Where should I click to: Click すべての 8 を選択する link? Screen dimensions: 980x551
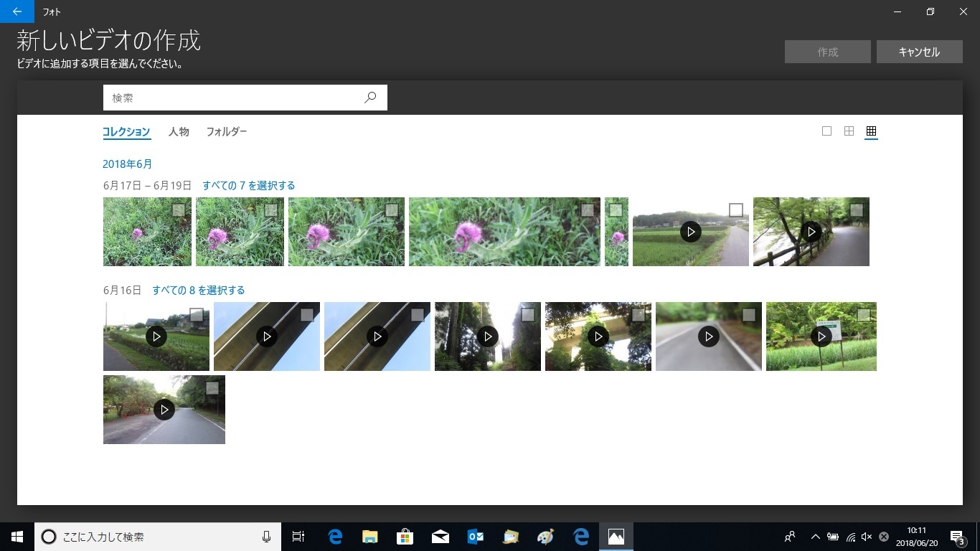(199, 290)
